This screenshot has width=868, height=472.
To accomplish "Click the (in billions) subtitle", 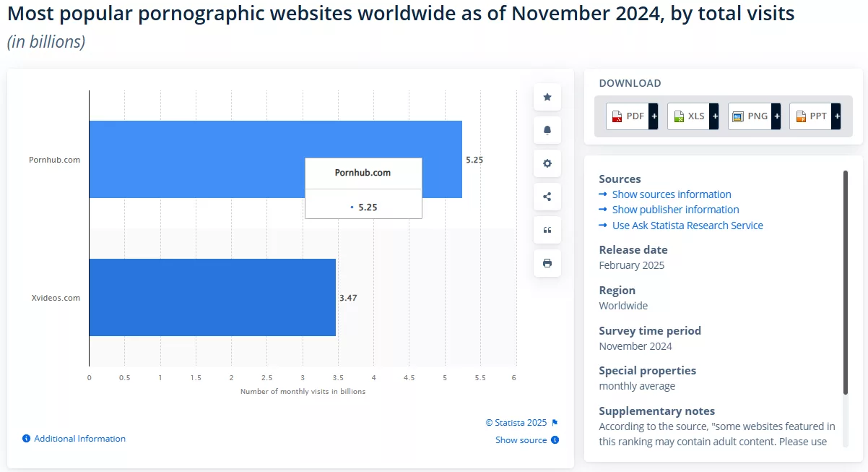I will point(46,42).
